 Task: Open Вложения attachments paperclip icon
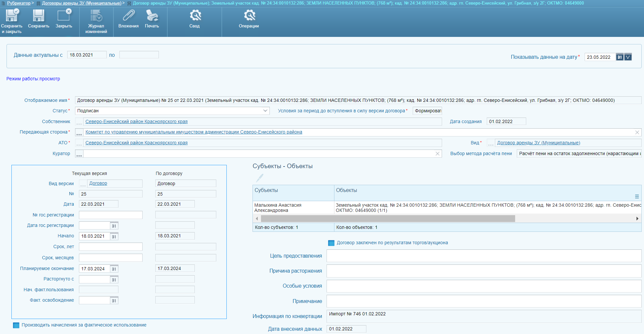129,16
